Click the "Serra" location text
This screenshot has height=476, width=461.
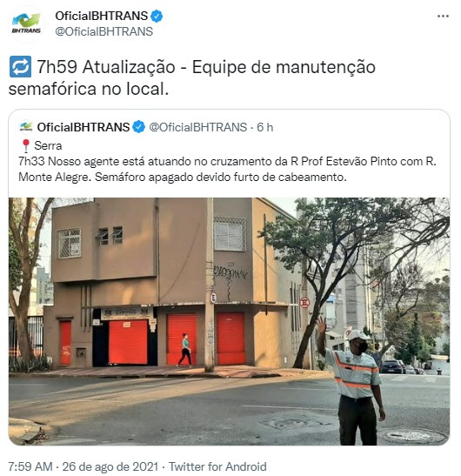(48, 145)
